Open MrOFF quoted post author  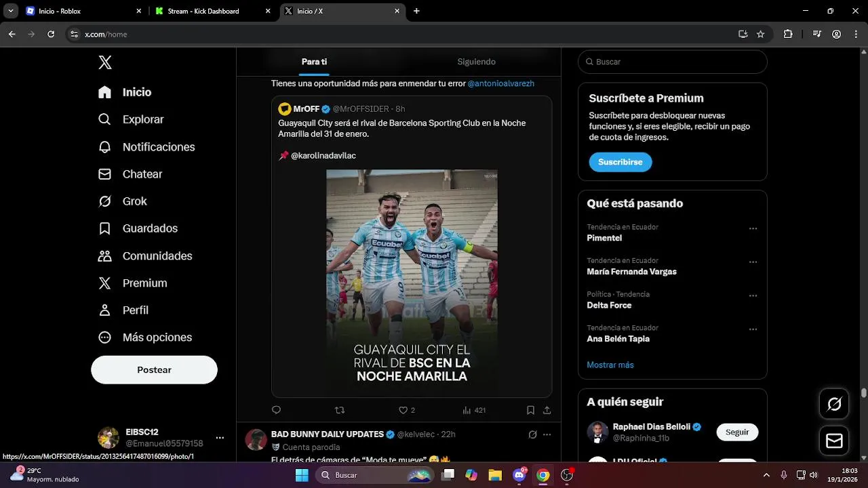point(307,108)
